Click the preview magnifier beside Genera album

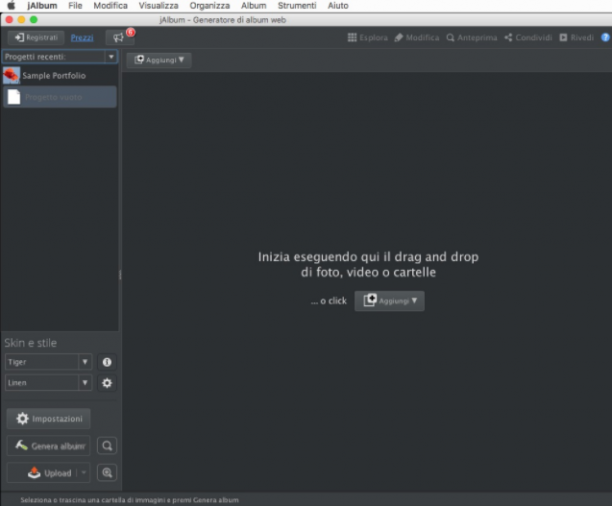[107, 446]
